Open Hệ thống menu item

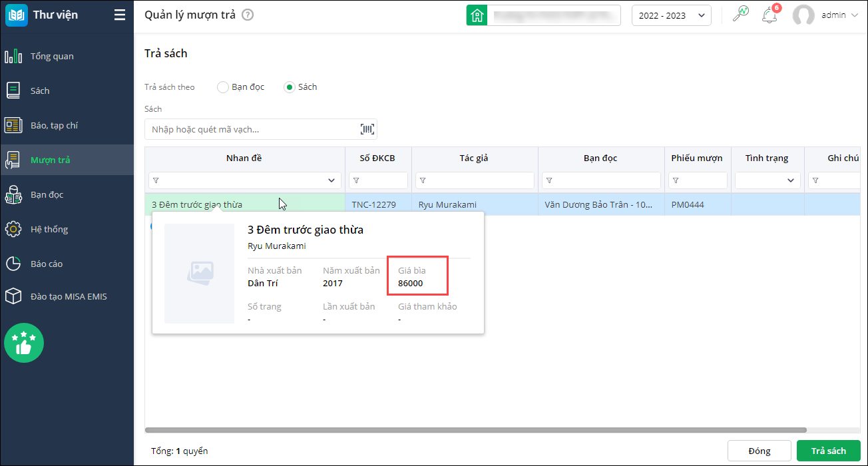[67, 229]
